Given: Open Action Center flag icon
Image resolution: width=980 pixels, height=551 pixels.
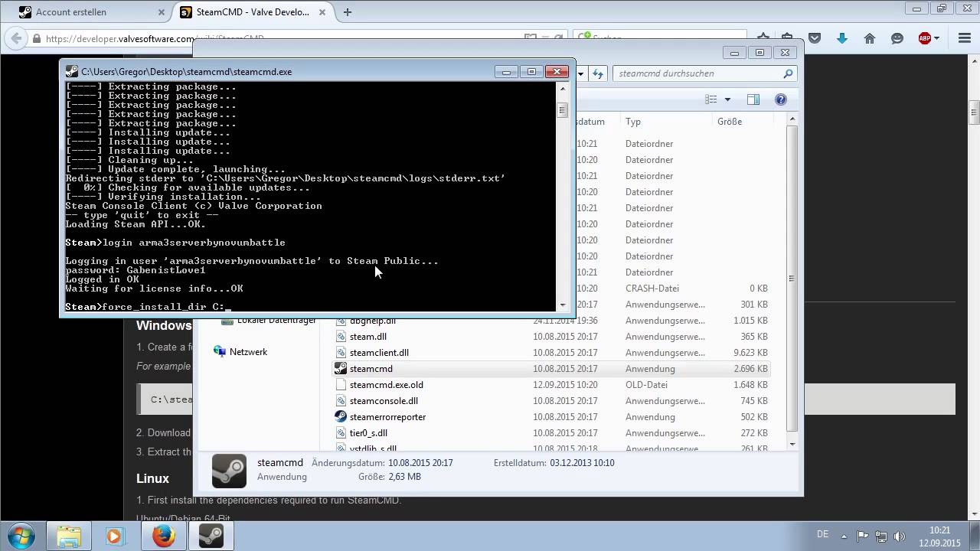Looking at the screenshot, I should tap(862, 536).
